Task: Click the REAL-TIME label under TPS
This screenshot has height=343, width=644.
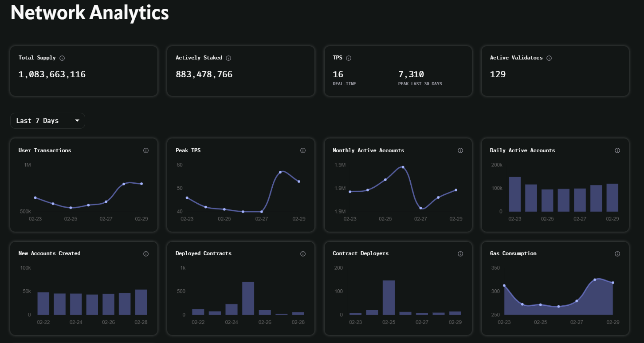Action: (x=344, y=84)
